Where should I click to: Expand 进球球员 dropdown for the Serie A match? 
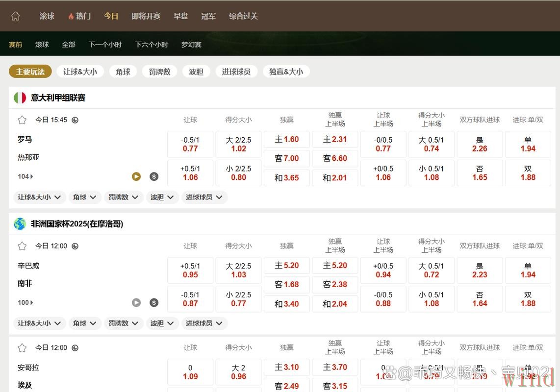pos(204,197)
